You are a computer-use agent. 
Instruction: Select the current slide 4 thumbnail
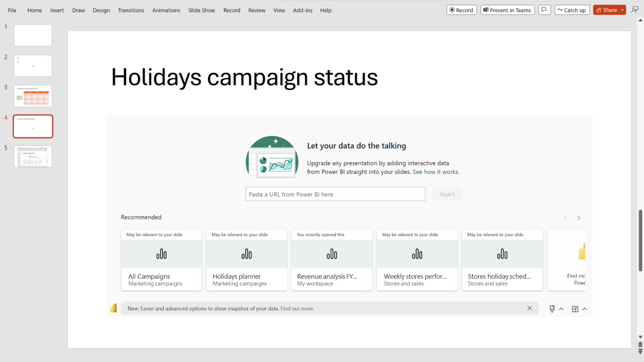33,126
